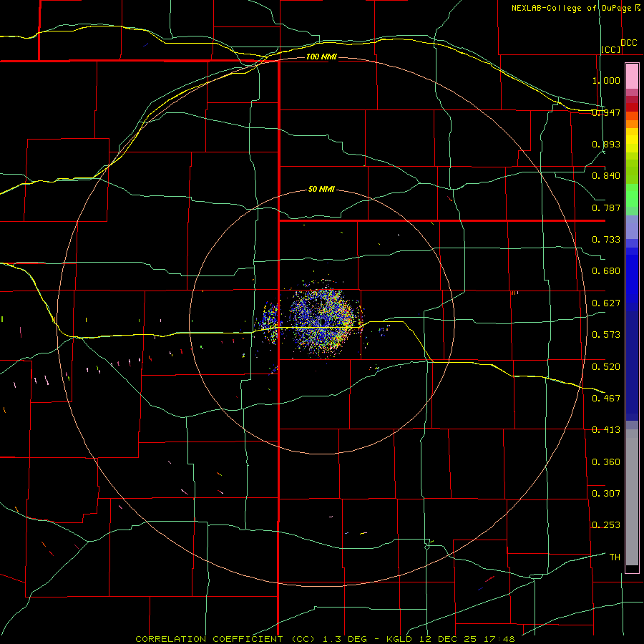Screen dimensions: 644x644
Task: Click the Correlation Coefficient caption at bottom
Action: [325, 639]
